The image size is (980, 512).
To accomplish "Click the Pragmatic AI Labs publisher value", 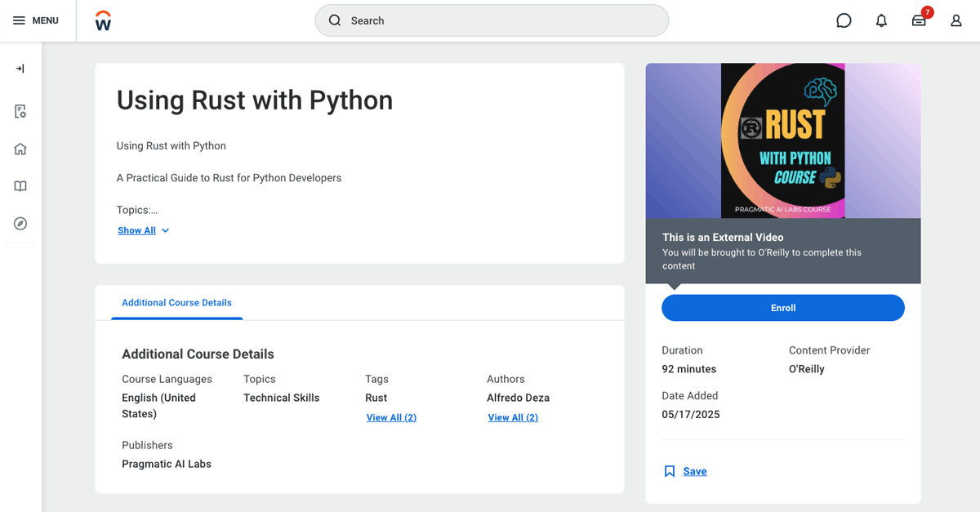I will tap(167, 464).
